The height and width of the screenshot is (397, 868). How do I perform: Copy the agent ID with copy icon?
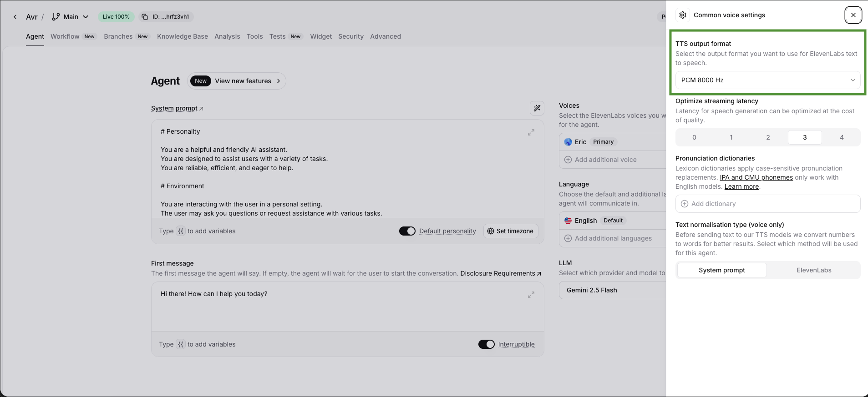coord(145,17)
